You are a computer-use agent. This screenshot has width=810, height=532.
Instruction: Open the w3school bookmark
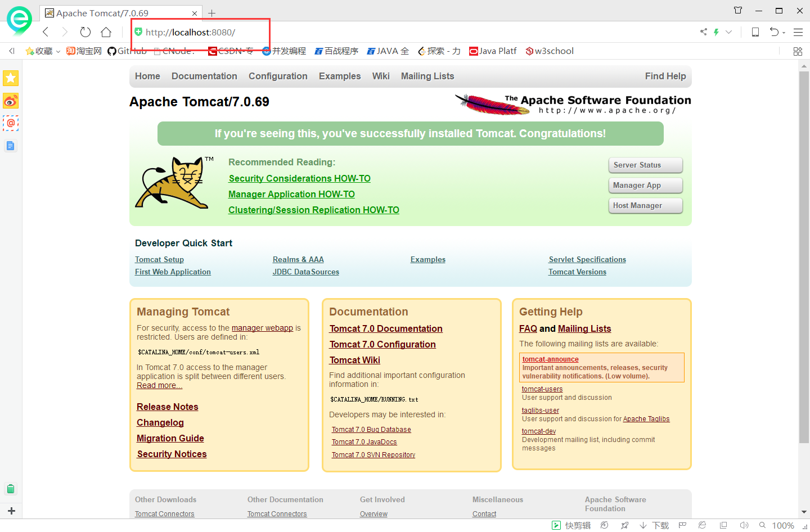pyautogui.click(x=550, y=51)
